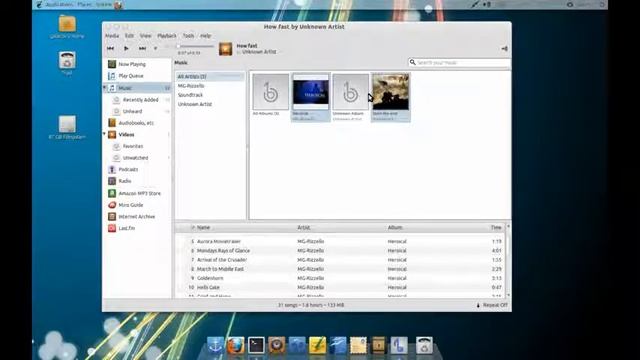This screenshot has width=640, height=360.
Task: Start playback with the Play button
Action: [127, 49]
